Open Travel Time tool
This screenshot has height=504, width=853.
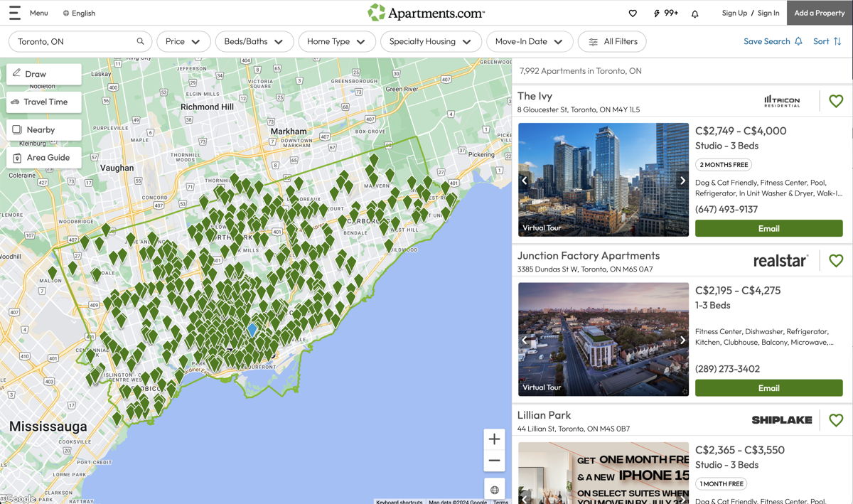pyautogui.click(x=44, y=102)
